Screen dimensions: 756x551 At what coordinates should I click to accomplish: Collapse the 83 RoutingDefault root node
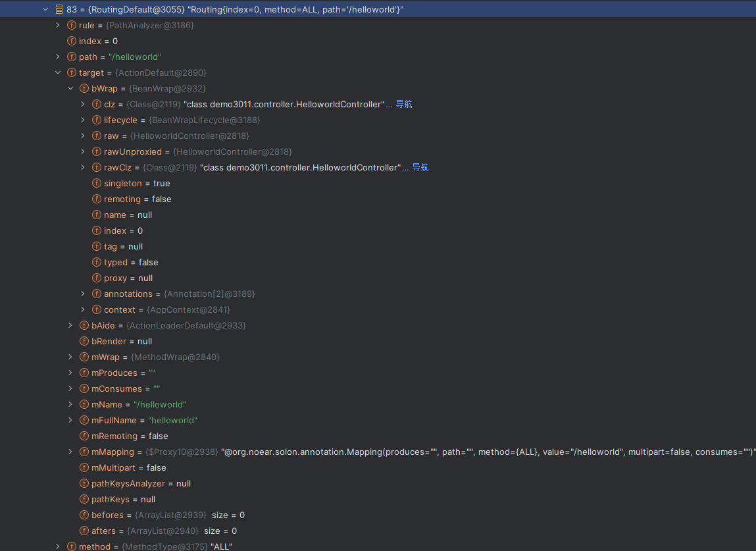click(45, 9)
